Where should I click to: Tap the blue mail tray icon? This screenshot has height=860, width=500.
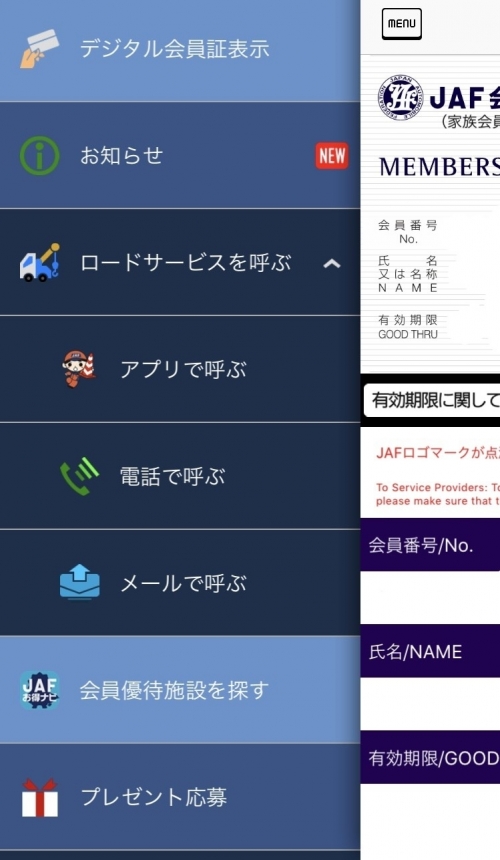[x=79, y=582]
